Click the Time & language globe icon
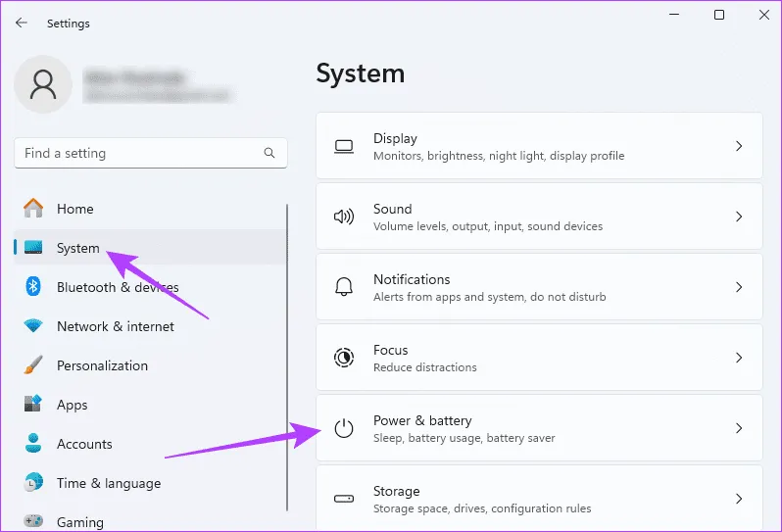 point(33,483)
